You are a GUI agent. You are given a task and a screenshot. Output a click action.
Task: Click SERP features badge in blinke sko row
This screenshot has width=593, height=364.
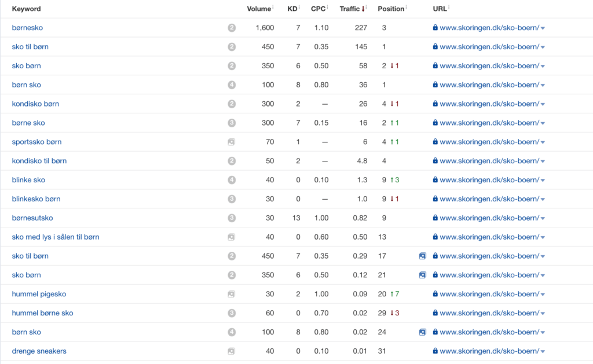pyautogui.click(x=232, y=180)
